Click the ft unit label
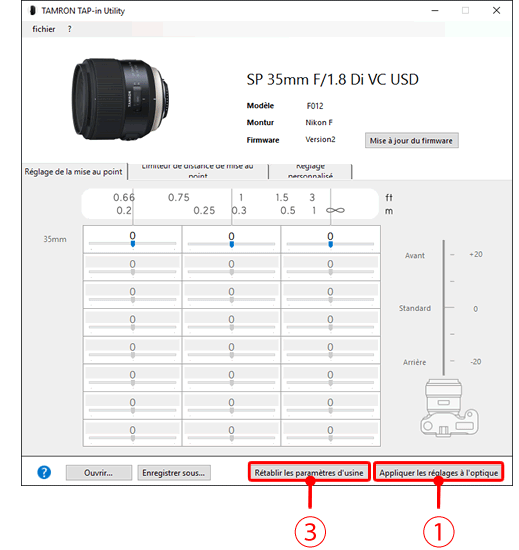Screen dimensions: 519x550 point(389,197)
